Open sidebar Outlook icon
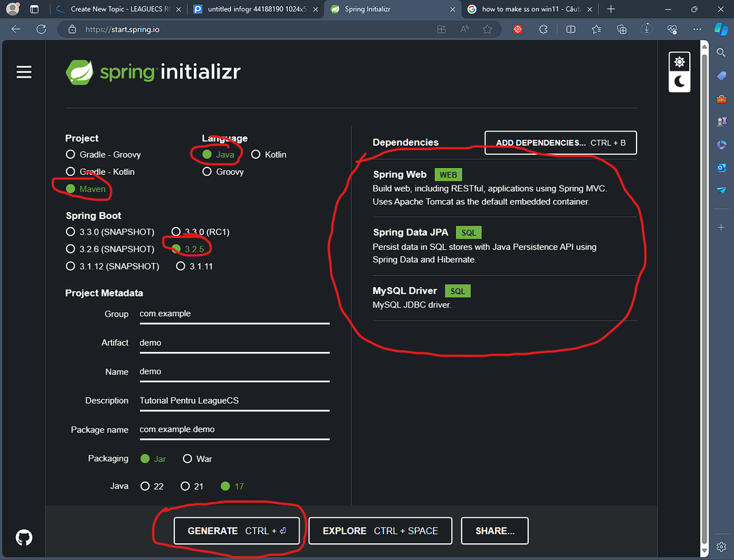This screenshot has height=560, width=734. pyautogui.click(x=721, y=167)
